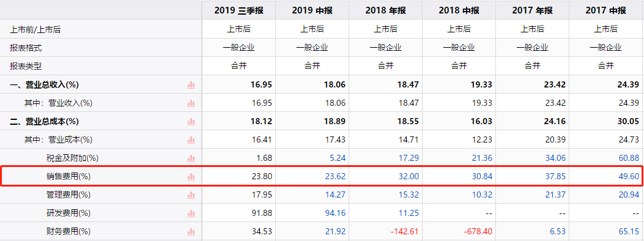Select value 17.95 in 管理费用 row
The width and height of the screenshot is (644, 241).
[x=262, y=195]
